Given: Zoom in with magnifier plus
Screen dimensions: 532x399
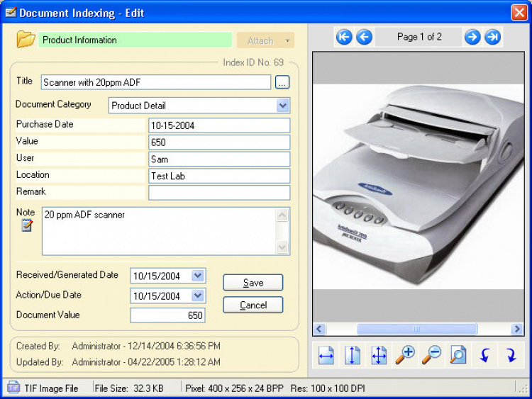Looking at the screenshot, I should pyautogui.click(x=405, y=355).
